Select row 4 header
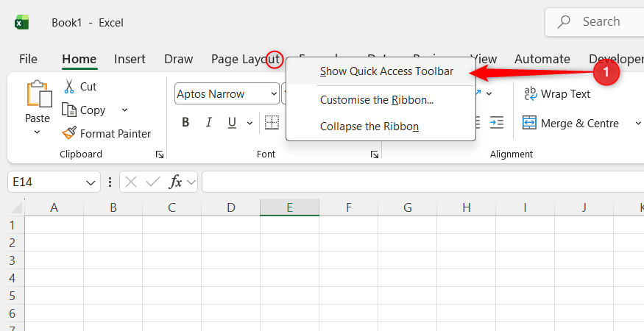The height and width of the screenshot is (331, 644). (x=13, y=278)
